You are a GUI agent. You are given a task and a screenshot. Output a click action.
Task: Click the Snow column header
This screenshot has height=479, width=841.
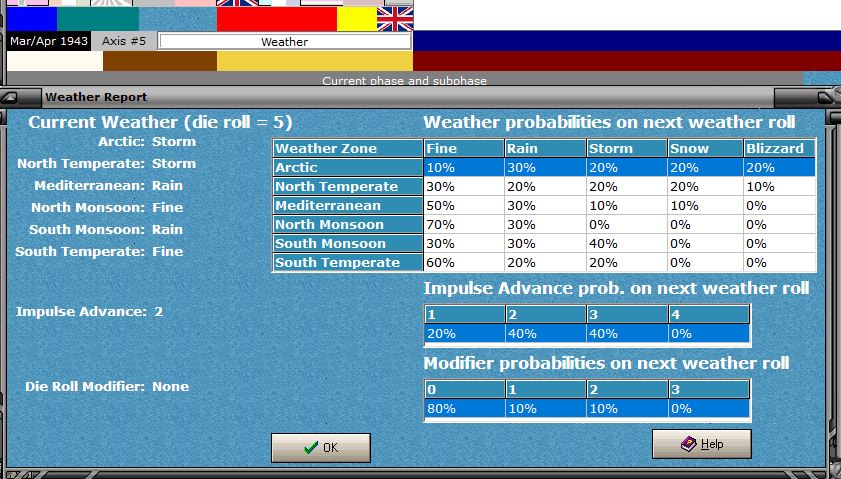(705, 148)
